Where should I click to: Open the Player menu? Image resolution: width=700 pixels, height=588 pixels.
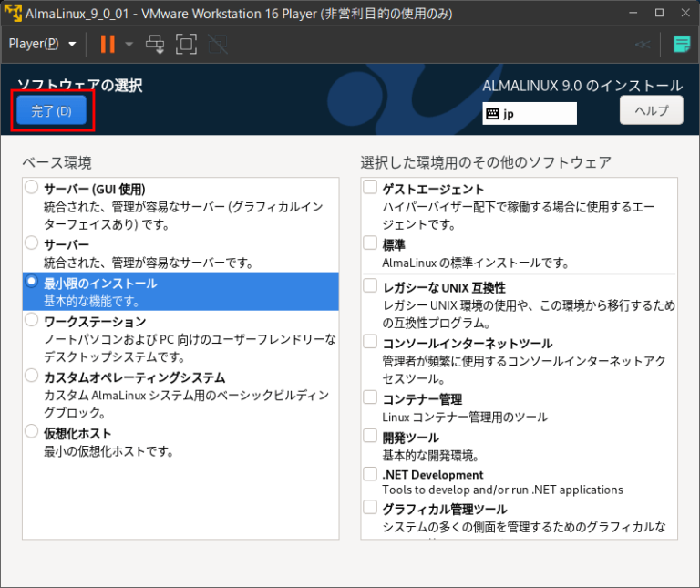pyautogui.click(x=42, y=44)
